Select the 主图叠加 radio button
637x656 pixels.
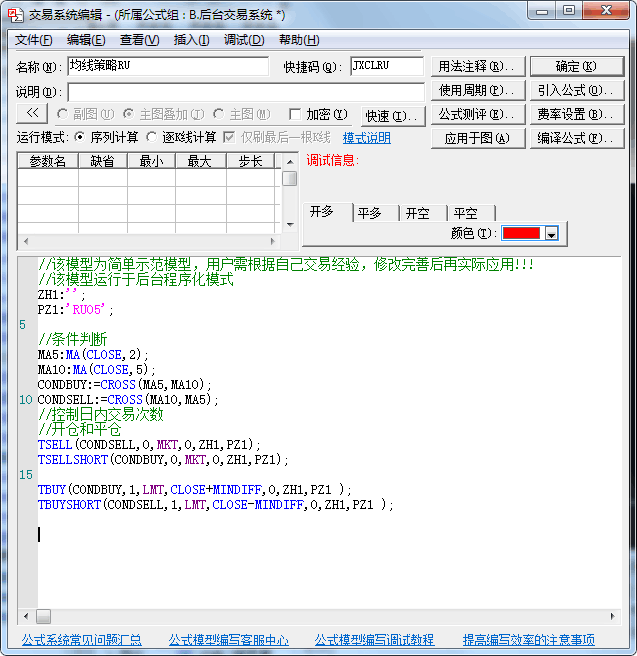coord(128,114)
